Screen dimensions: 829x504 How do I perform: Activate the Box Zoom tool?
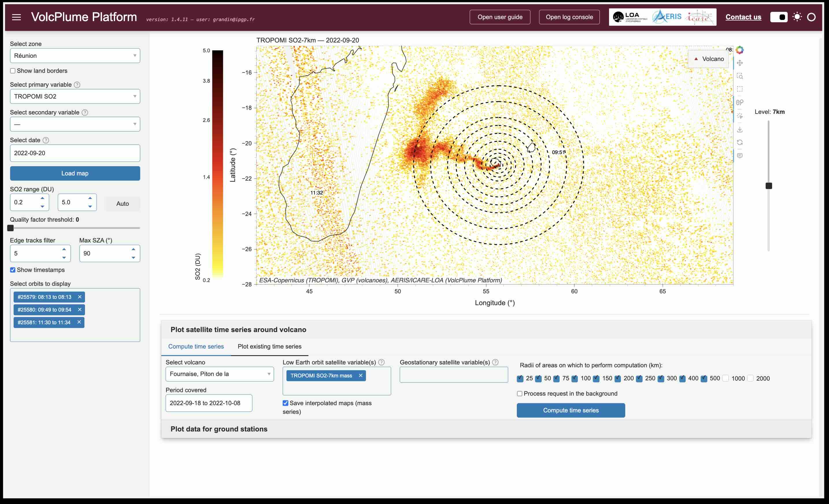point(739,76)
